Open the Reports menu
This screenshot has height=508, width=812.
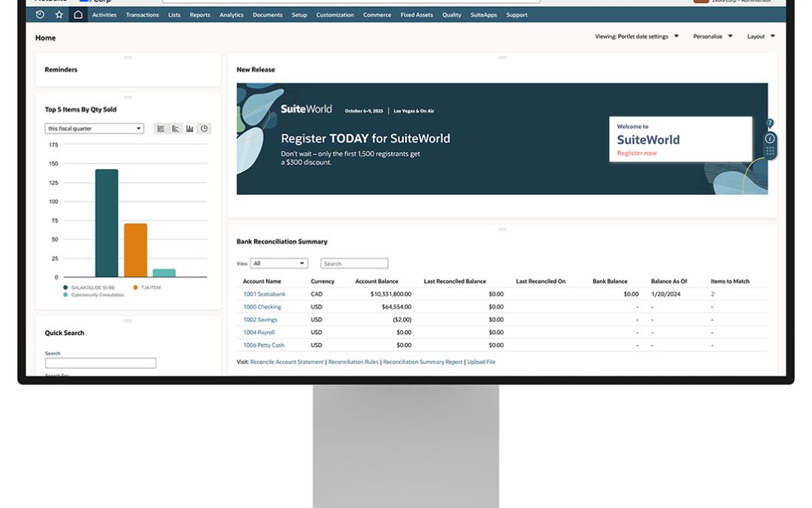[x=200, y=15]
